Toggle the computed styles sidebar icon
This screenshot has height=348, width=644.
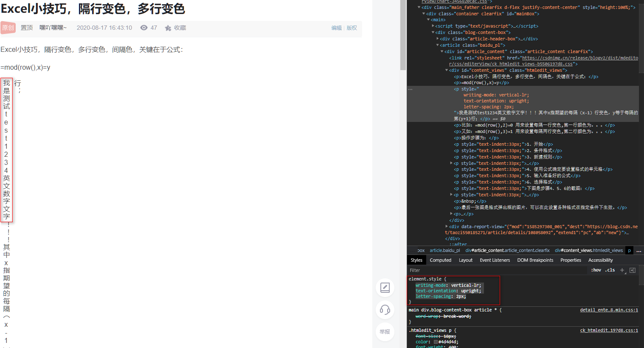(633, 270)
